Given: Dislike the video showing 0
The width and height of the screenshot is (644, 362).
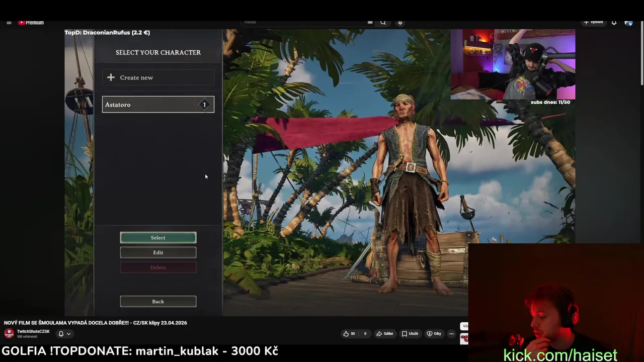Looking at the screenshot, I should [x=365, y=333].
